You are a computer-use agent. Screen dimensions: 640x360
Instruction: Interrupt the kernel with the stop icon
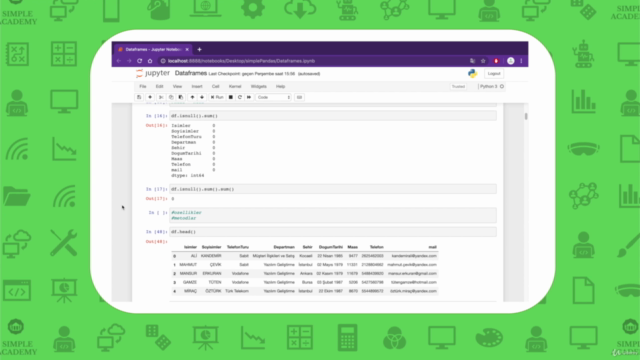tap(231, 97)
